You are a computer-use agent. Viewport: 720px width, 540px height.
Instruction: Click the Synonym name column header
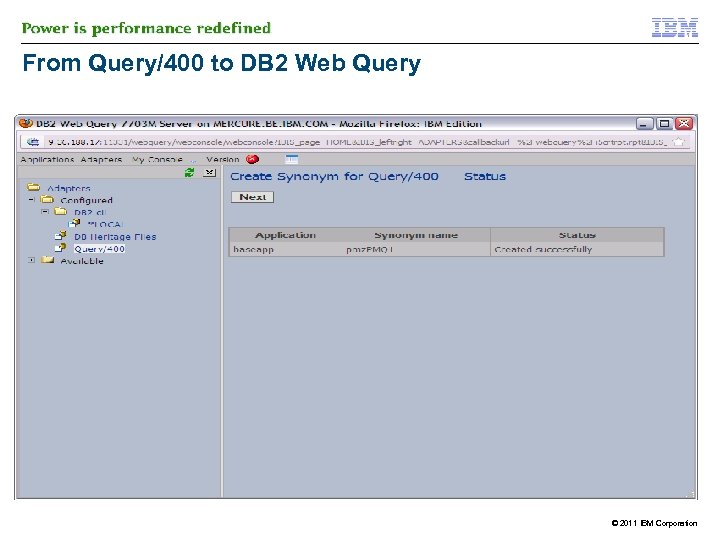[x=416, y=235]
